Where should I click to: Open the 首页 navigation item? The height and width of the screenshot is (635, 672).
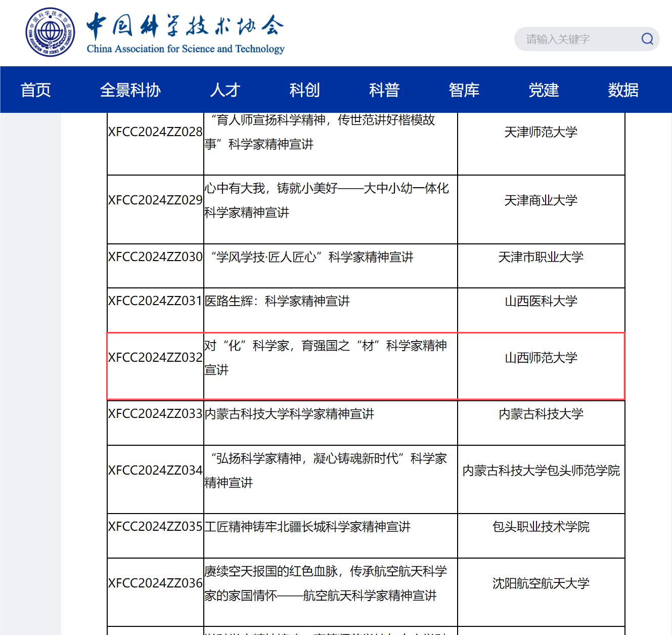coord(35,90)
